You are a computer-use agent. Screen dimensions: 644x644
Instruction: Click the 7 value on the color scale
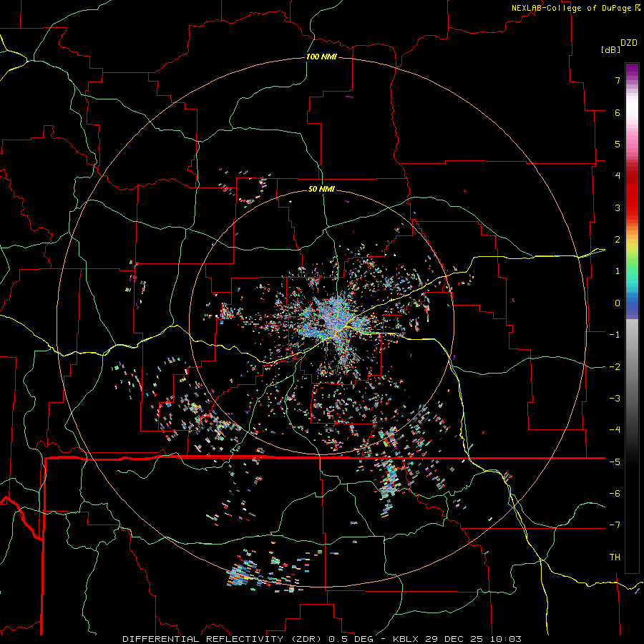(618, 80)
